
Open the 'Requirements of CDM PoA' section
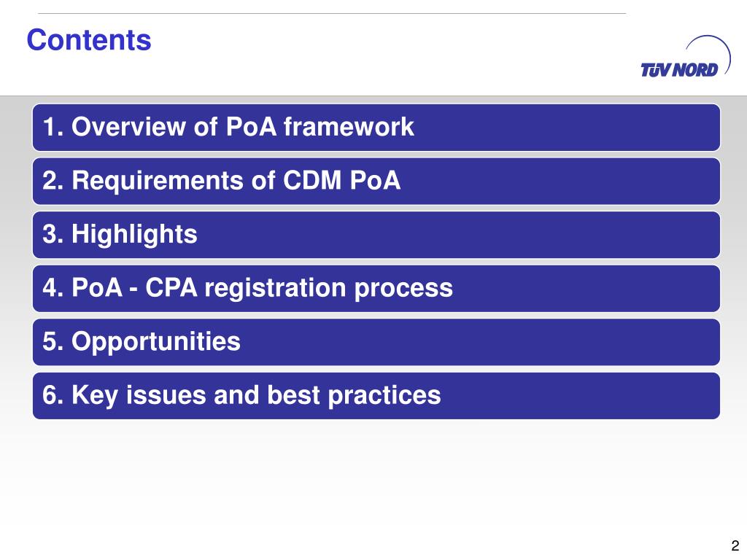(376, 182)
